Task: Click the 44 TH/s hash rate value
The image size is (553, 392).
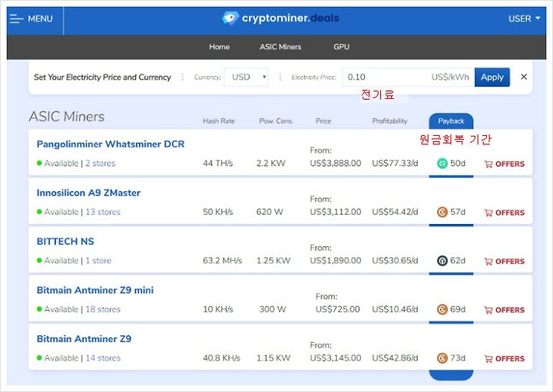Action: click(218, 163)
